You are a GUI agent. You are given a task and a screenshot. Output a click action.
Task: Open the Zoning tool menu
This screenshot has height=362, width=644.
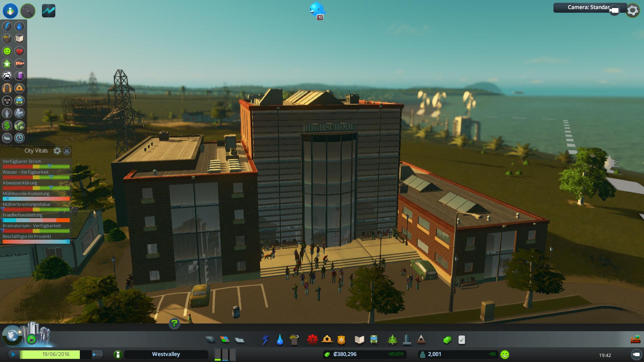point(225,340)
